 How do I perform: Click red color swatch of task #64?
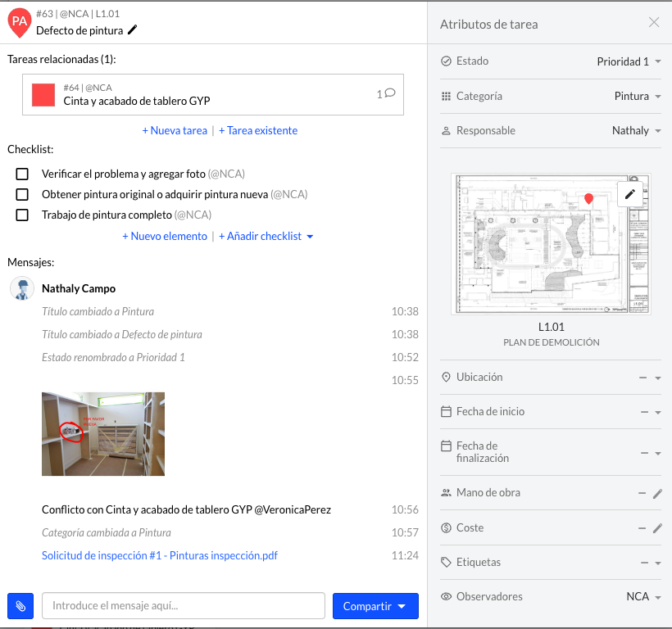coord(43,95)
